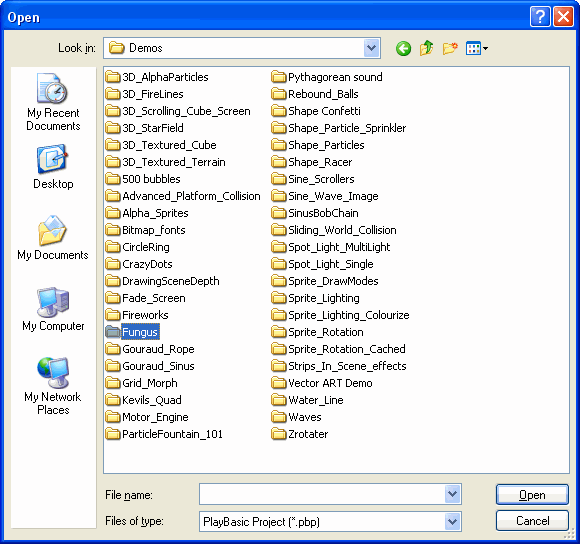
Task: Go back using the green arrow icon
Action: pos(403,48)
